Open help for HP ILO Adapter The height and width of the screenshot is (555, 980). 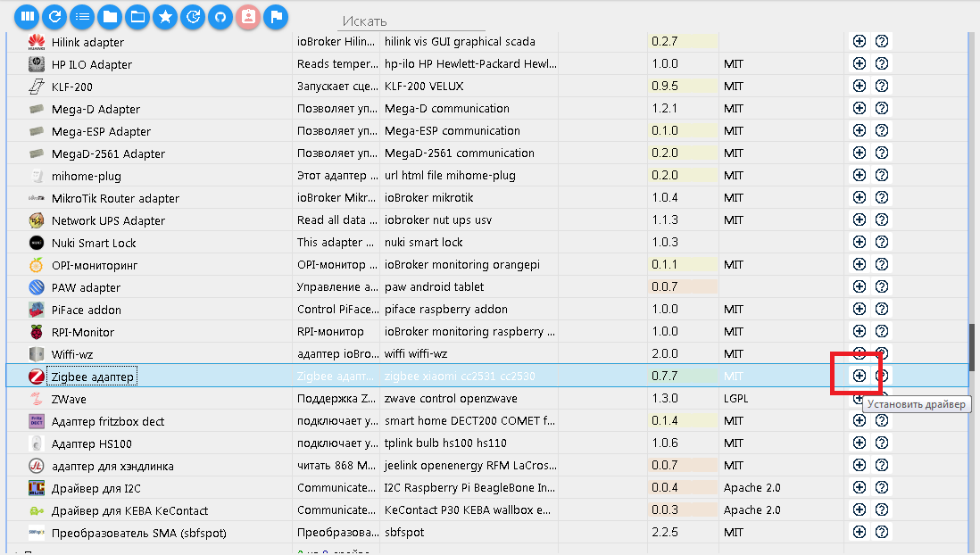[x=882, y=63]
